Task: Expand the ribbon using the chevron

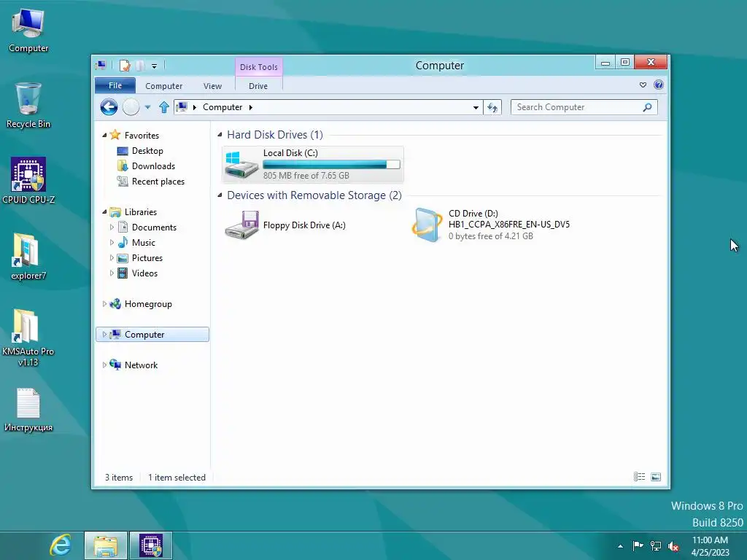Action: tap(643, 85)
